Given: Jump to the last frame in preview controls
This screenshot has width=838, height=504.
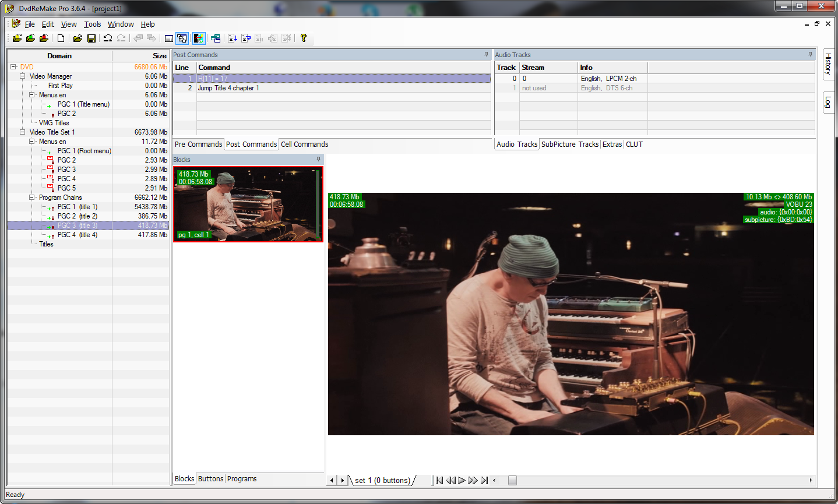Looking at the screenshot, I should (x=484, y=481).
